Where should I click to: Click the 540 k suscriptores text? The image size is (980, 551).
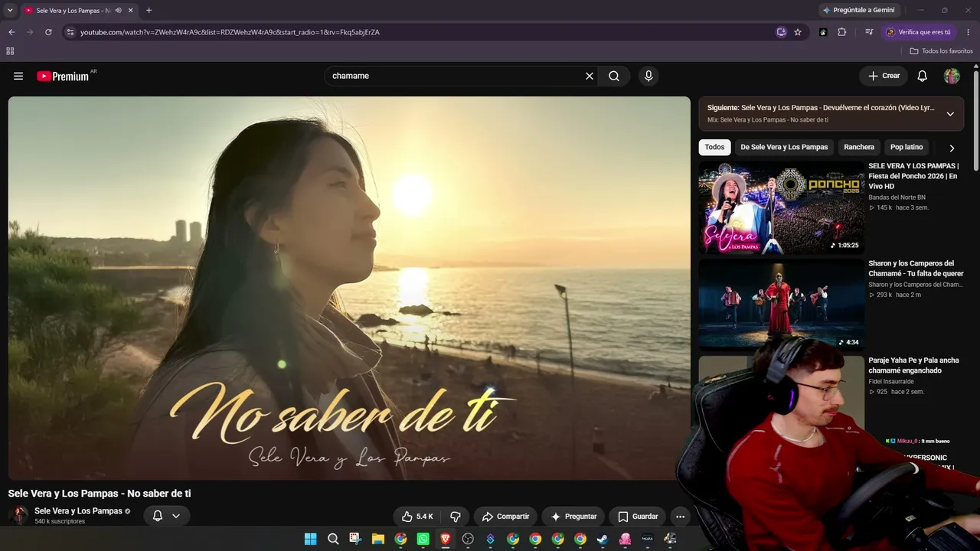pos(60,522)
